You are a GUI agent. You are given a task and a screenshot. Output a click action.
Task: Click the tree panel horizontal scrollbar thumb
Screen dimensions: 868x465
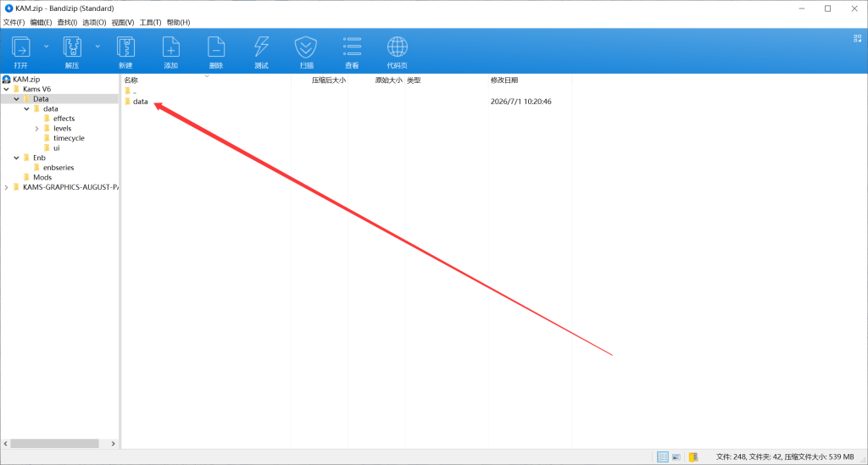[x=54, y=444]
